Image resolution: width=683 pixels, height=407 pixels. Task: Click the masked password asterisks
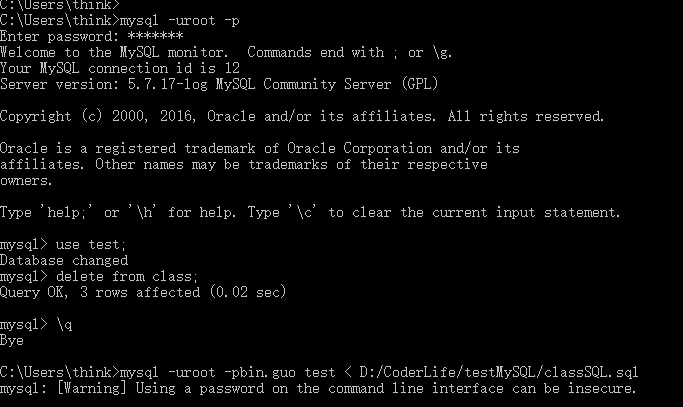(x=155, y=36)
